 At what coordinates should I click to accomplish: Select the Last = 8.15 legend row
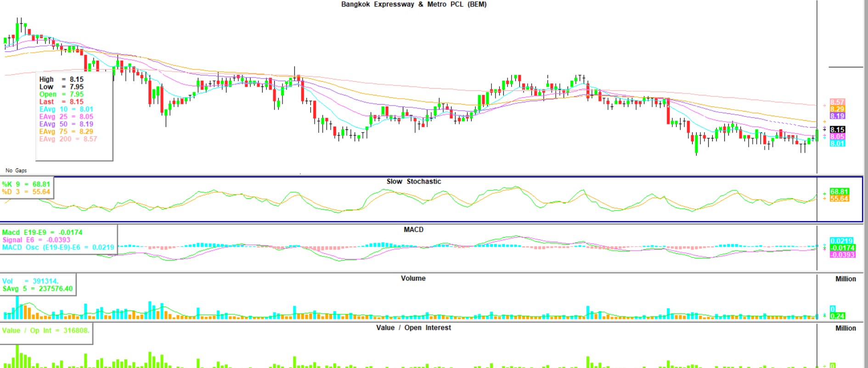(62, 102)
